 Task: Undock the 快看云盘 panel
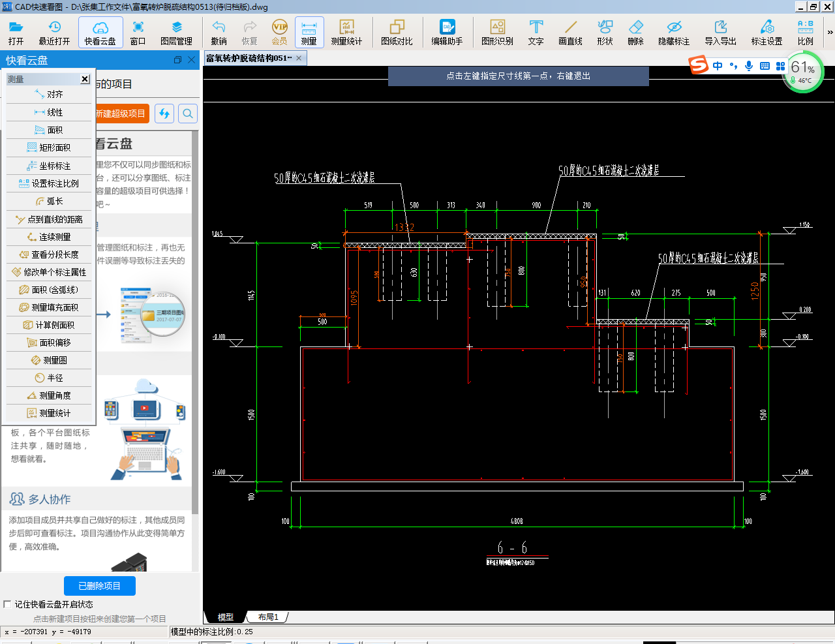[x=177, y=60]
